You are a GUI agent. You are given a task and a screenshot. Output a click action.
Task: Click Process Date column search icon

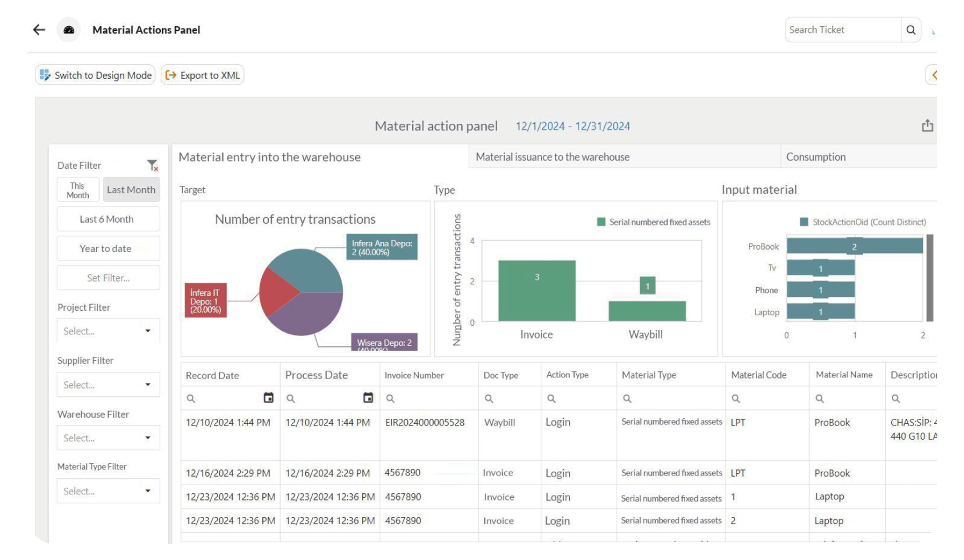(290, 399)
